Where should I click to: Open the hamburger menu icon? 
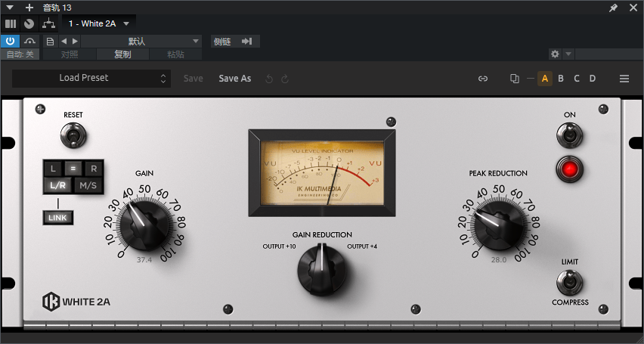point(624,79)
